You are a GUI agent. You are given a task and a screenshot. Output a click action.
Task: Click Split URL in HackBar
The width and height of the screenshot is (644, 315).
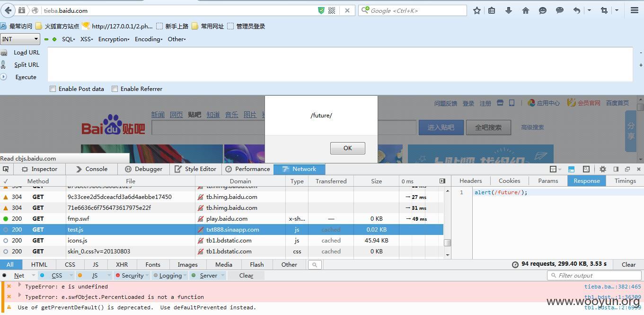coord(26,65)
